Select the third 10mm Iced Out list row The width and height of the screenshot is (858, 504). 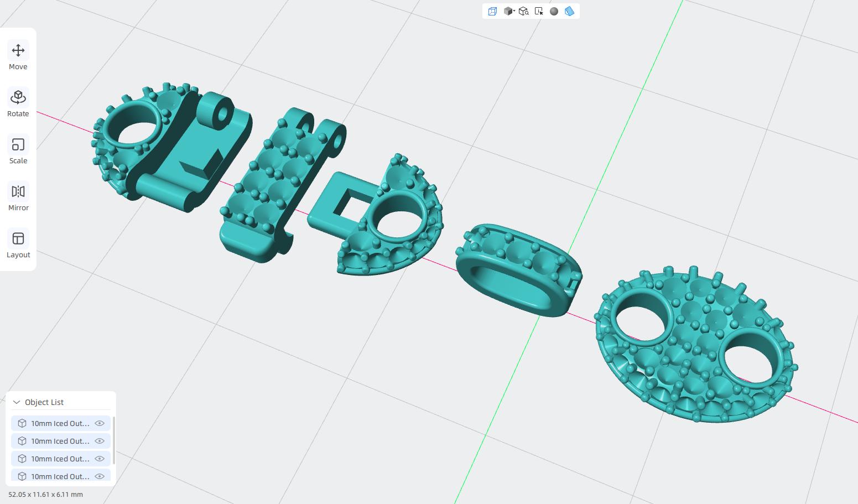[x=61, y=459]
